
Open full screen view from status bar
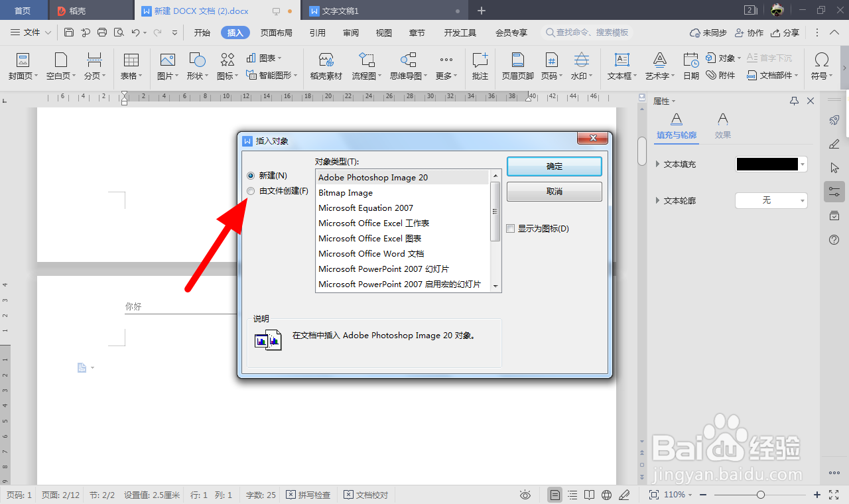point(834,494)
